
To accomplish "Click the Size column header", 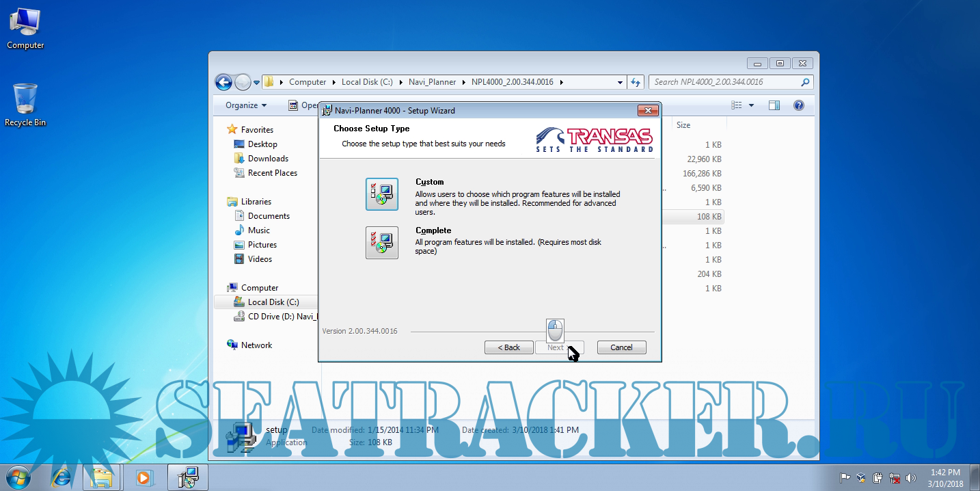I will pyautogui.click(x=683, y=125).
